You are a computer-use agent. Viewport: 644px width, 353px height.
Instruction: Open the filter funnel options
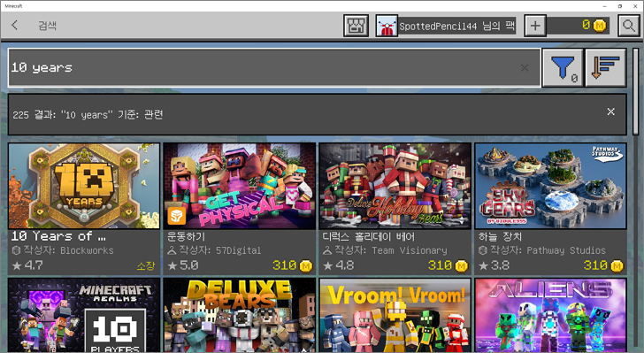[x=563, y=68]
